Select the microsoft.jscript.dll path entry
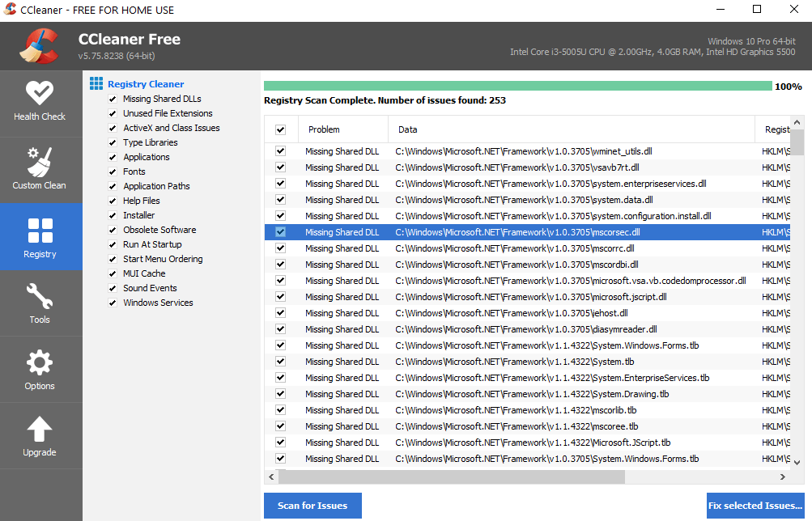 click(531, 297)
